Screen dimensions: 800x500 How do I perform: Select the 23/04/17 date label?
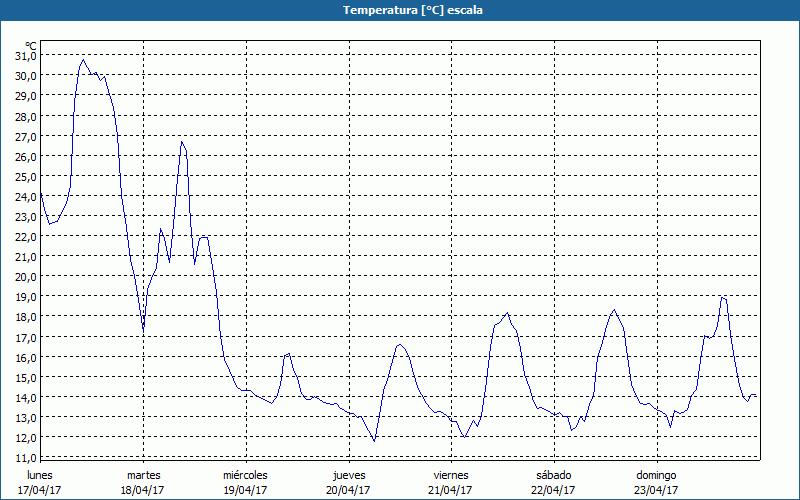point(657,490)
